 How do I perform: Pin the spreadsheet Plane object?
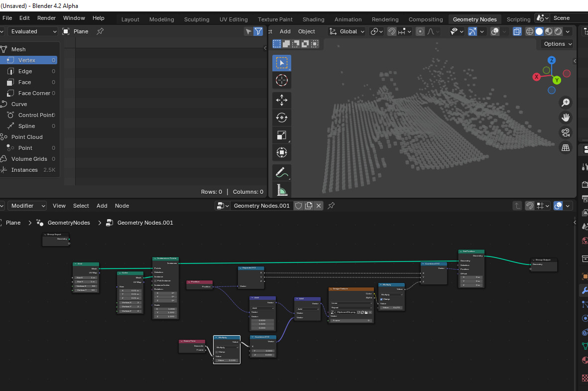pyautogui.click(x=100, y=31)
